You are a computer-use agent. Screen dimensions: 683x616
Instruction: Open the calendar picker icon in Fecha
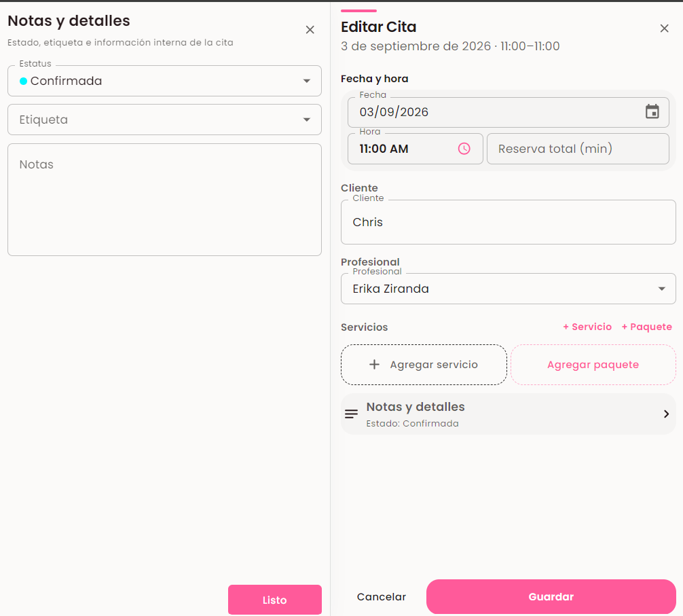point(652,111)
